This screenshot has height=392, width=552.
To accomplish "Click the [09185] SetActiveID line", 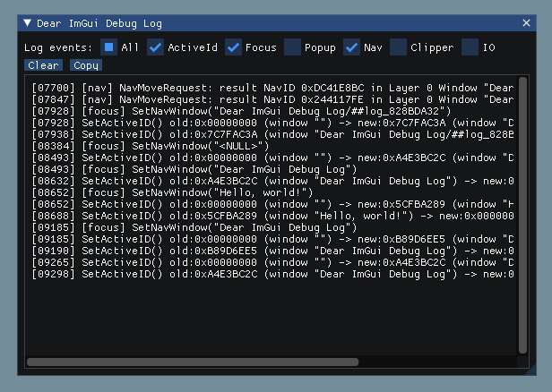I will (272, 239).
